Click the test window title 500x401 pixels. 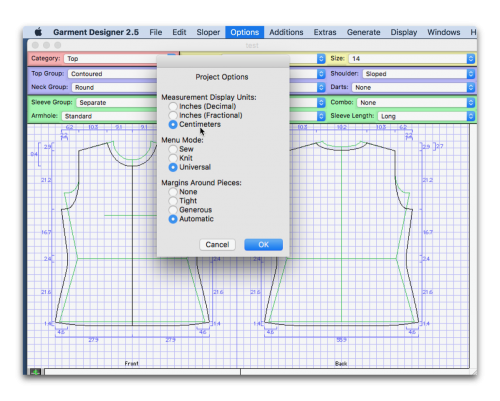pyautogui.click(x=252, y=45)
